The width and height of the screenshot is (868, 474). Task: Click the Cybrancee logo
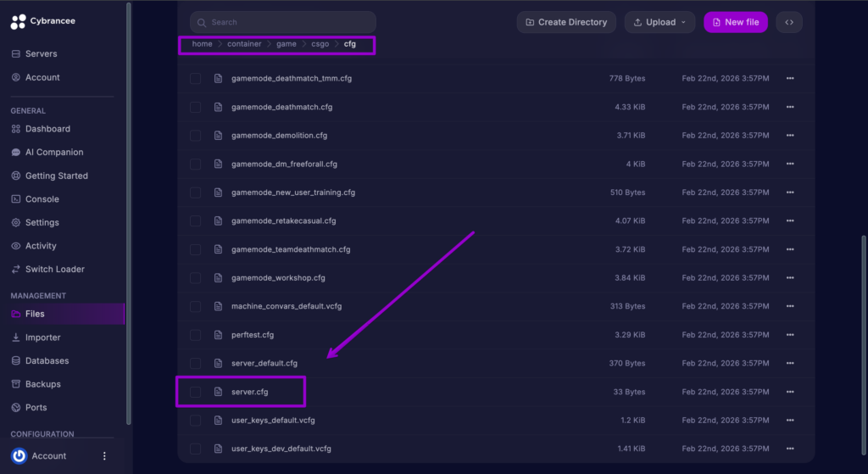19,22
